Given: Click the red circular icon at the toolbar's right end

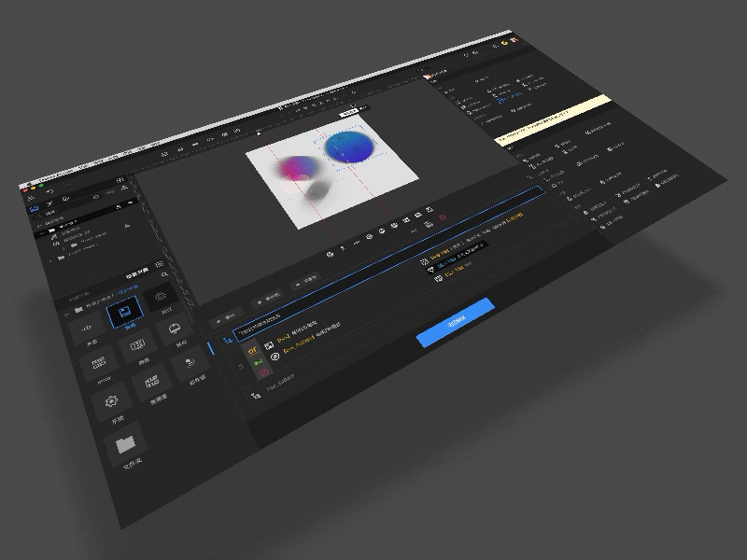Looking at the screenshot, I should click(x=442, y=217).
